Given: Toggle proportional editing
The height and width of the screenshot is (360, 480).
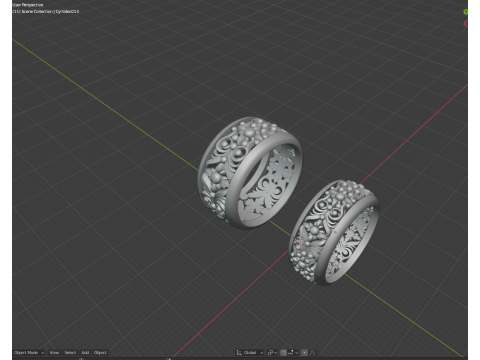Looking at the screenshot, I should [x=305, y=352].
